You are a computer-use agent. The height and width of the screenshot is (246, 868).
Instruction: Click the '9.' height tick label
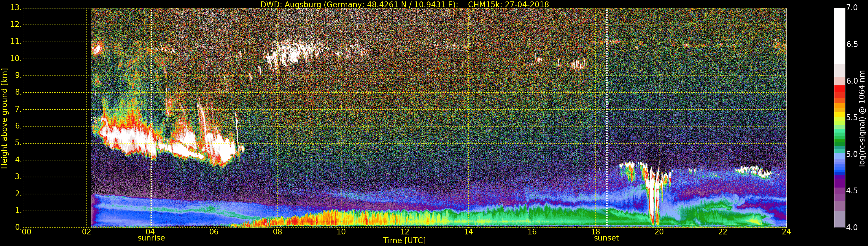[x=18, y=76]
